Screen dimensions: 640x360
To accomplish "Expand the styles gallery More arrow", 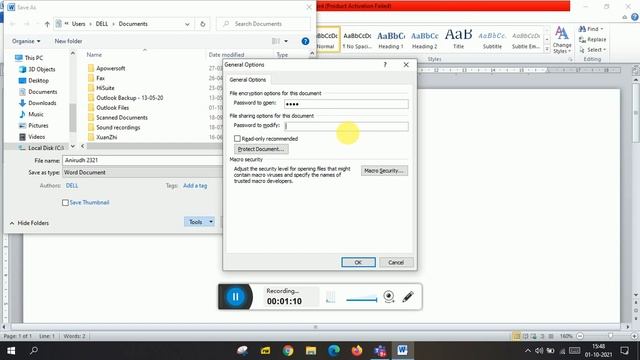I will [547, 49].
